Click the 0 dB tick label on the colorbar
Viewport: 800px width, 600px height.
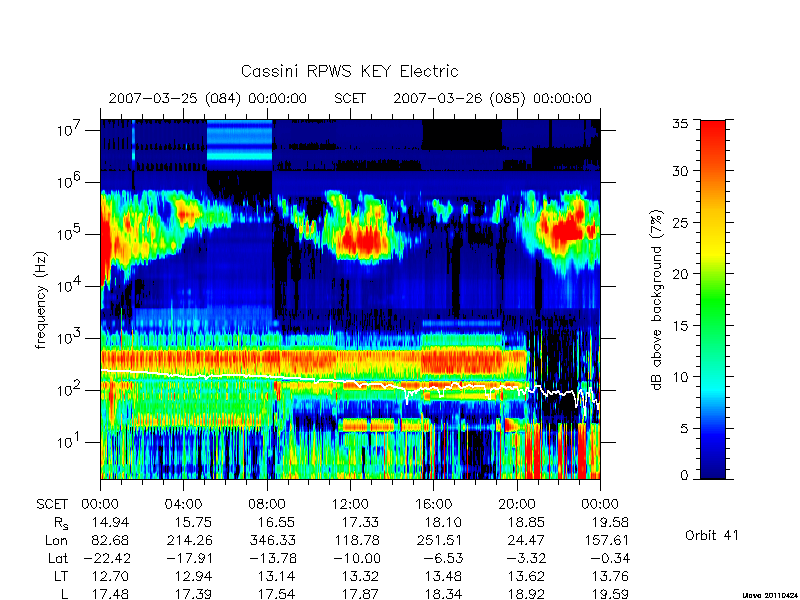[x=685, y=476]
